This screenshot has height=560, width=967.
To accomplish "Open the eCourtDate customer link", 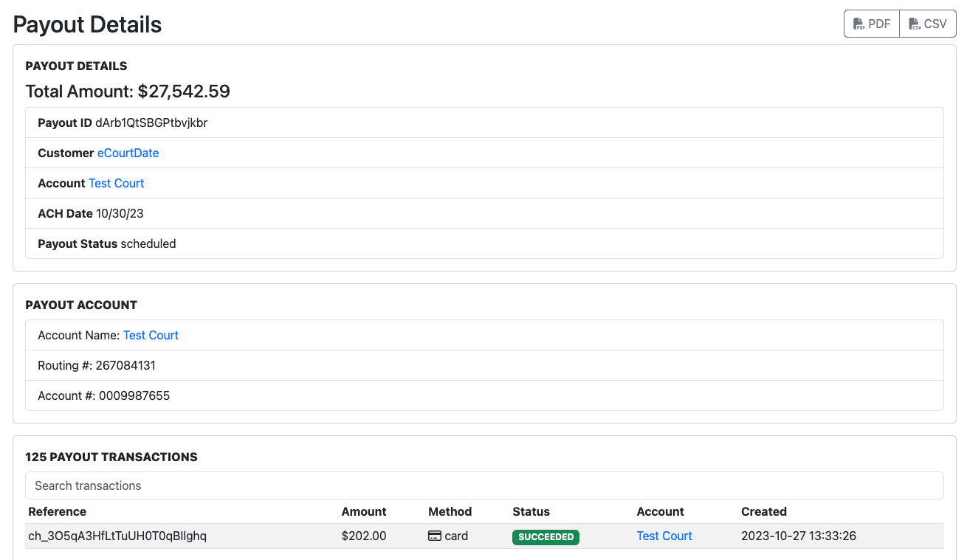I will point(128,153).
